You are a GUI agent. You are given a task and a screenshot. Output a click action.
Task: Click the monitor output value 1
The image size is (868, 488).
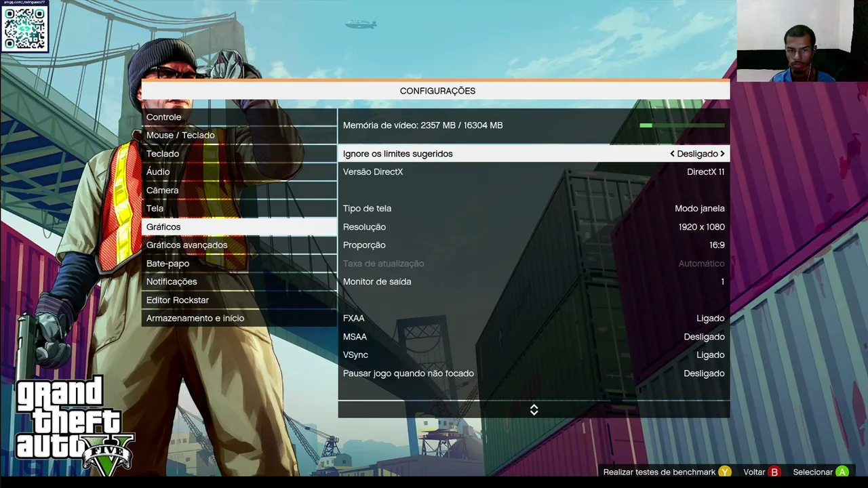722,282
